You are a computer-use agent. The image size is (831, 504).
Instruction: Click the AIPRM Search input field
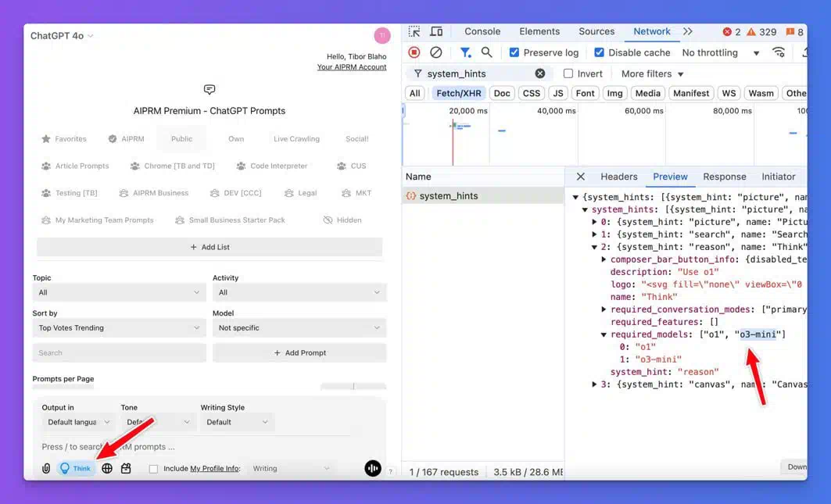tap(120, 353)
